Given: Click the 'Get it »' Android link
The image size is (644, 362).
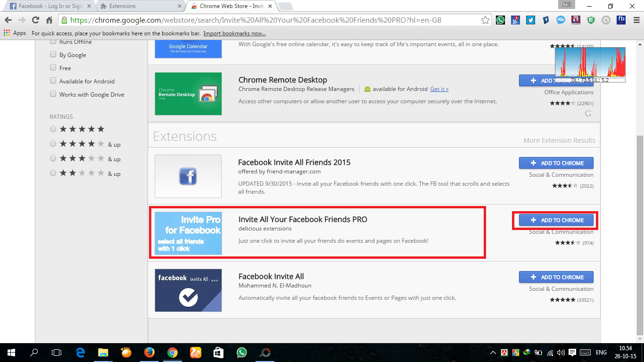Looking at the screenshot, I should tap(439, 89).
